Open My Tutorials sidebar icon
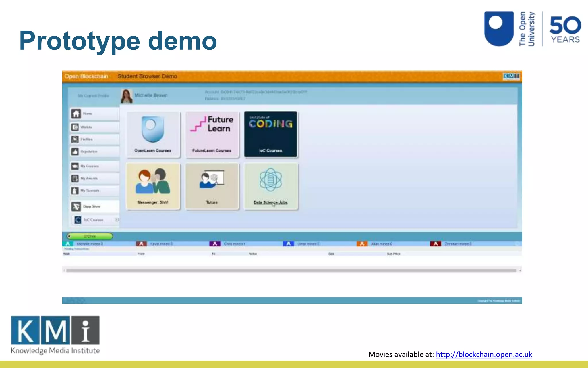 (75, 191)
